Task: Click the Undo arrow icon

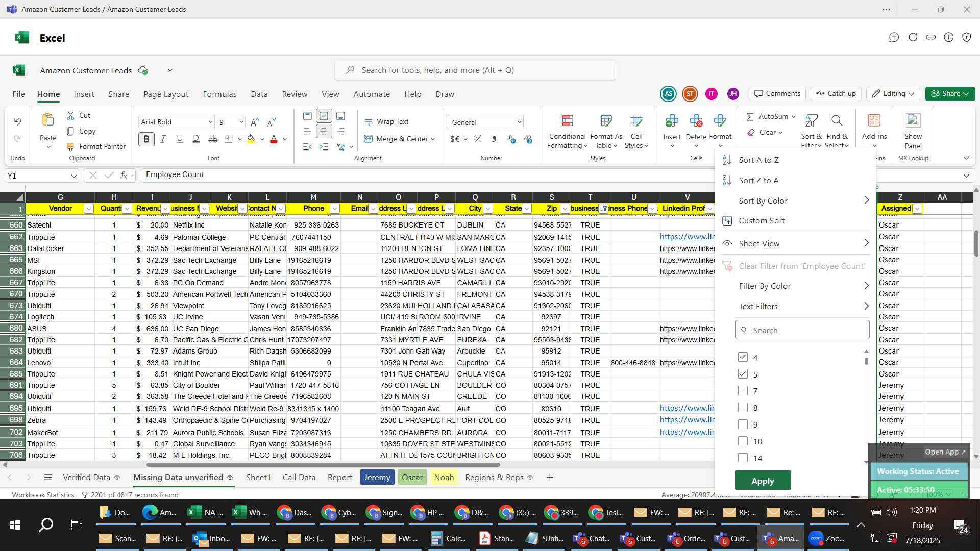Action: [18, 121]
